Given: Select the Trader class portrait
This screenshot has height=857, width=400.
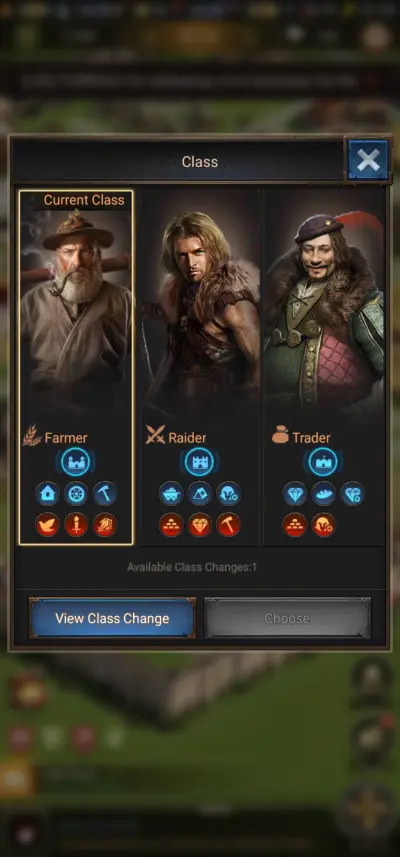Looking at the screenshot, I should pyautogui.click(x=324, y=306).
